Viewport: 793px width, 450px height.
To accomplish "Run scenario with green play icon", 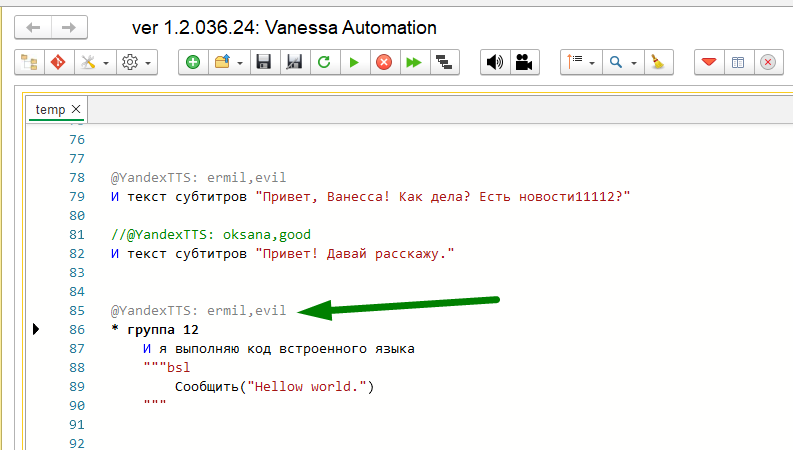I will tap(354, 62).
